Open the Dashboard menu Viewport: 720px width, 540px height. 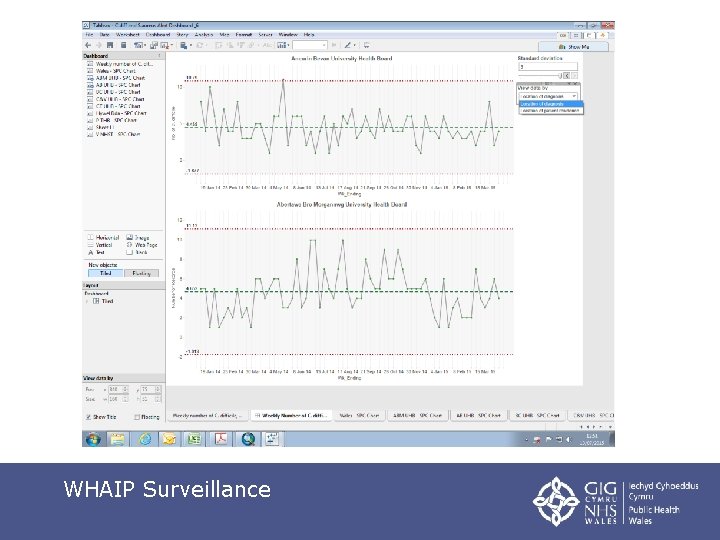pos(158,34)
